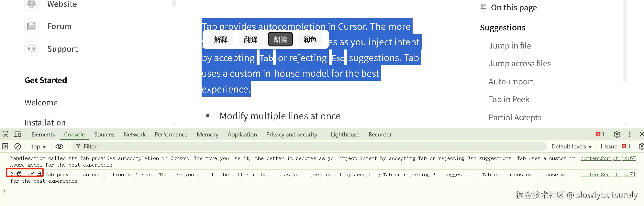Click the live expression eye icon
644x206 pixels.
tap(59, 146)
